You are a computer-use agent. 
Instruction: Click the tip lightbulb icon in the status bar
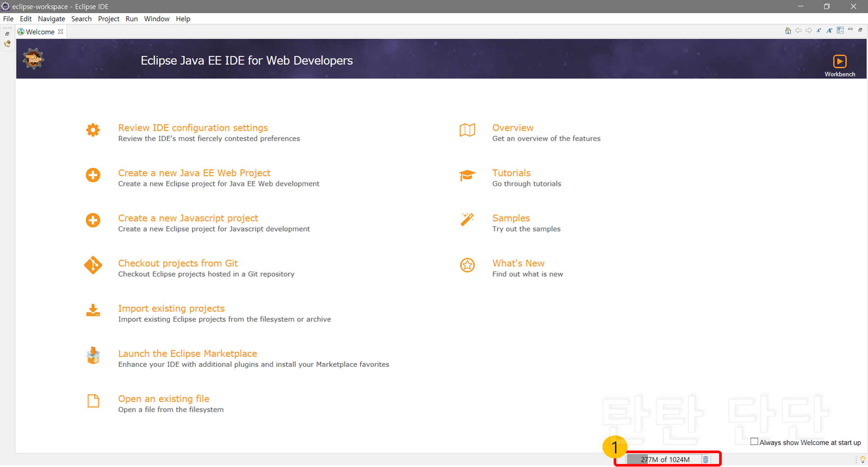click(862, 460)
